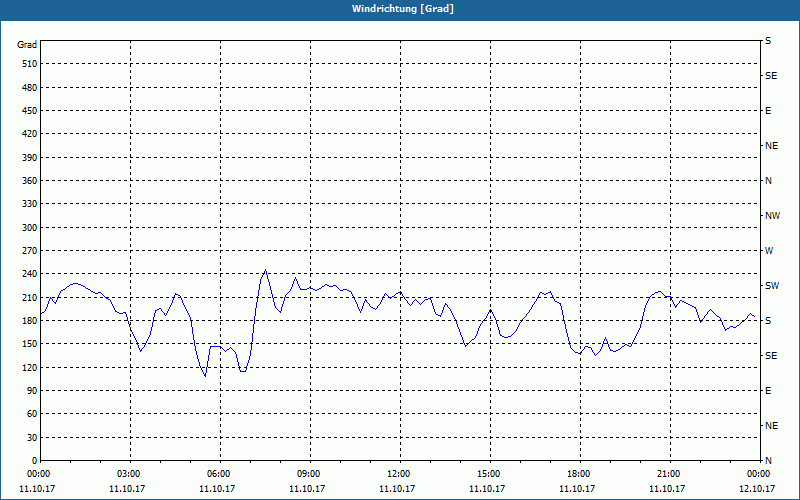Click the 00:00 time label above 12.10.17
The height and width of the screenshot is (500, 800).
[x=759, y=474]
